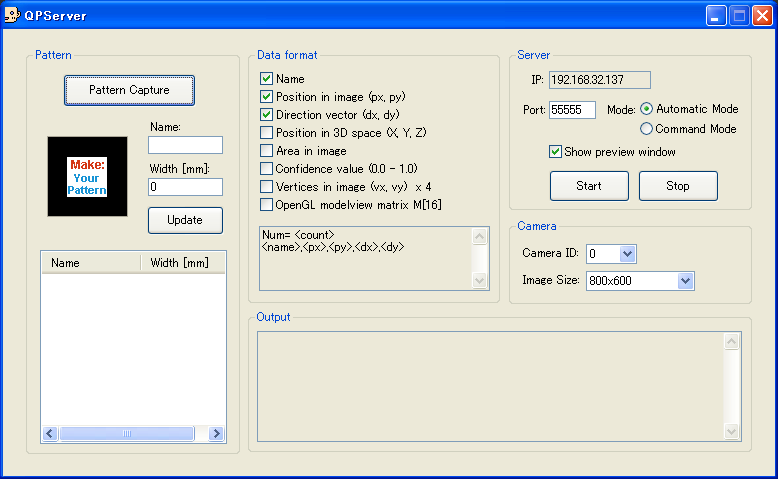This screenshot has height=479, width=778.
Task: Toggle Show preview window checkbox
Action: pos(555,152)
